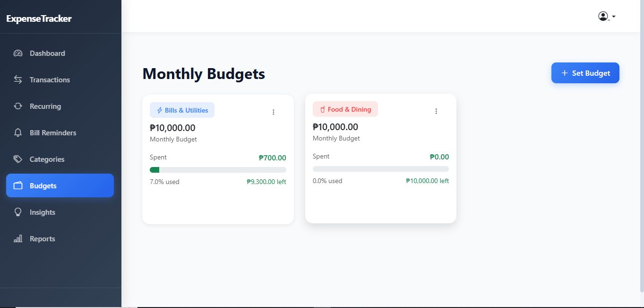Click the Reports bar chart icon
The height and width of the screenshot is (308, 644).
click(18, 239)
